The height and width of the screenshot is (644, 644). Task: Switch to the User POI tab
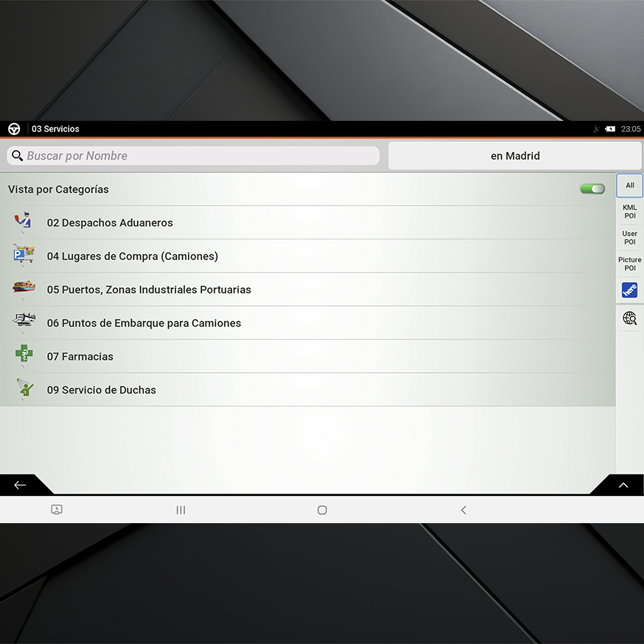629,238
